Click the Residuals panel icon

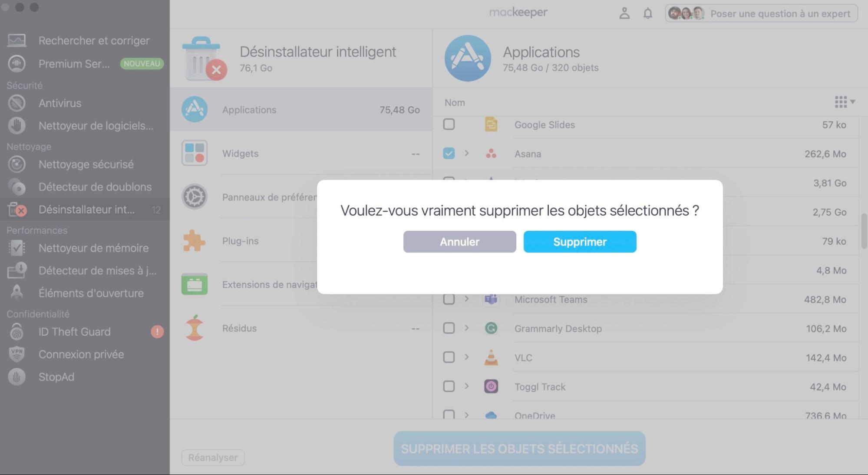[195, 328]
